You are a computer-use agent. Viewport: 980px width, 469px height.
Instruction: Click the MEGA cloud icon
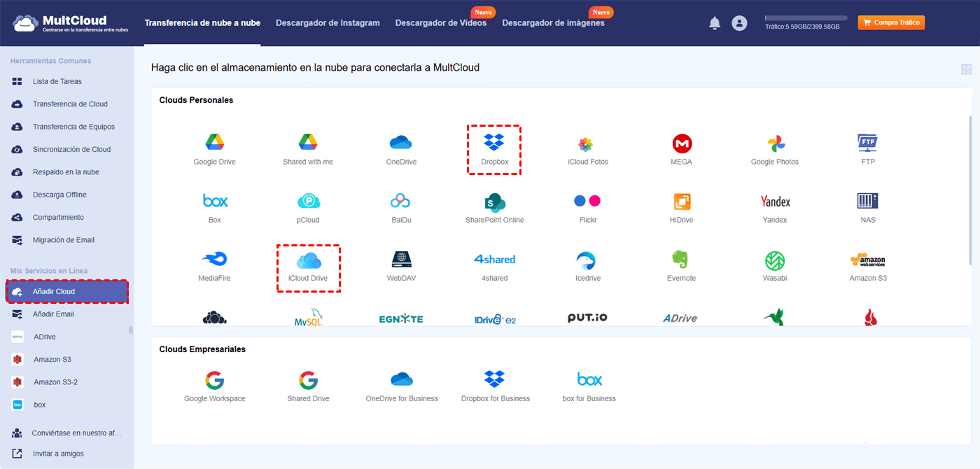coord(681,143)
